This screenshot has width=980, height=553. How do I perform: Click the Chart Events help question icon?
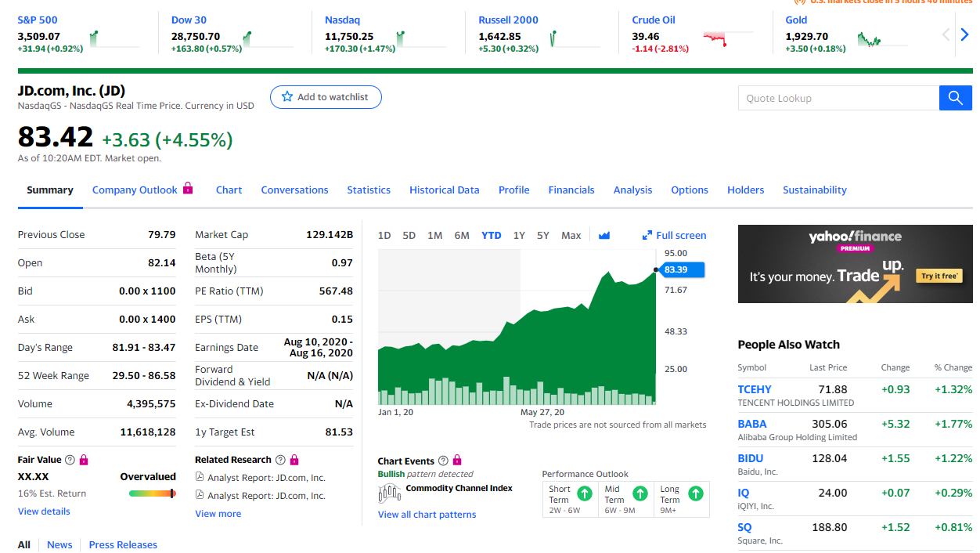pos(444,461)
